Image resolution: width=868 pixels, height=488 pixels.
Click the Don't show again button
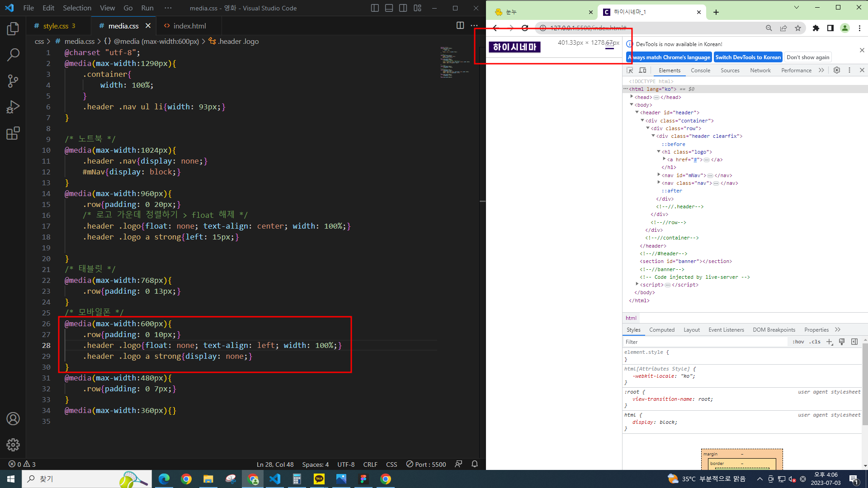808,57
